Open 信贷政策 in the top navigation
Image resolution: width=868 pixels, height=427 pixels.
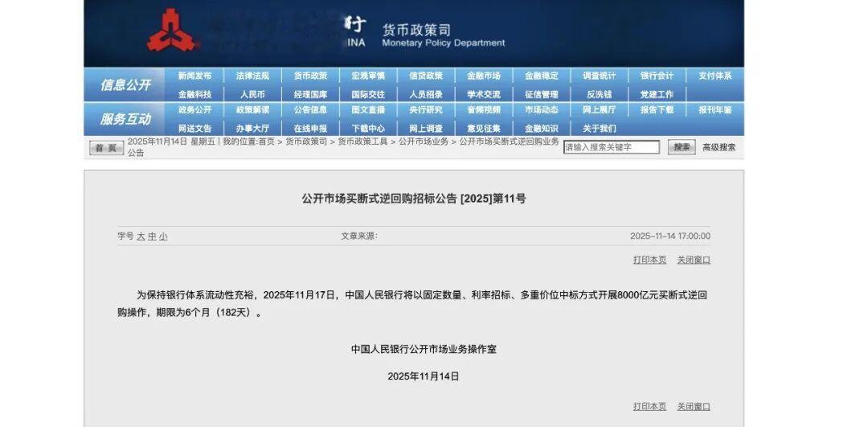[426, 76]
